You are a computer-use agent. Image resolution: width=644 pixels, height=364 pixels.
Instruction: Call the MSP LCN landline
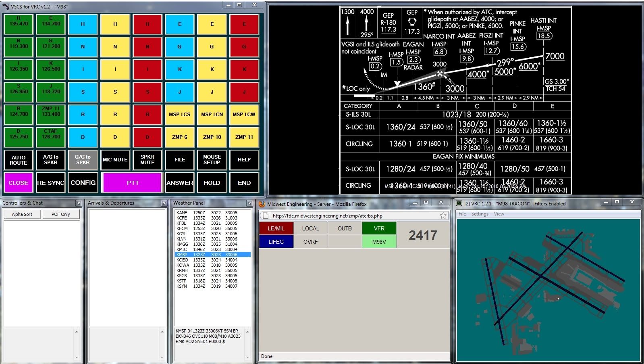tap(212, 114)
